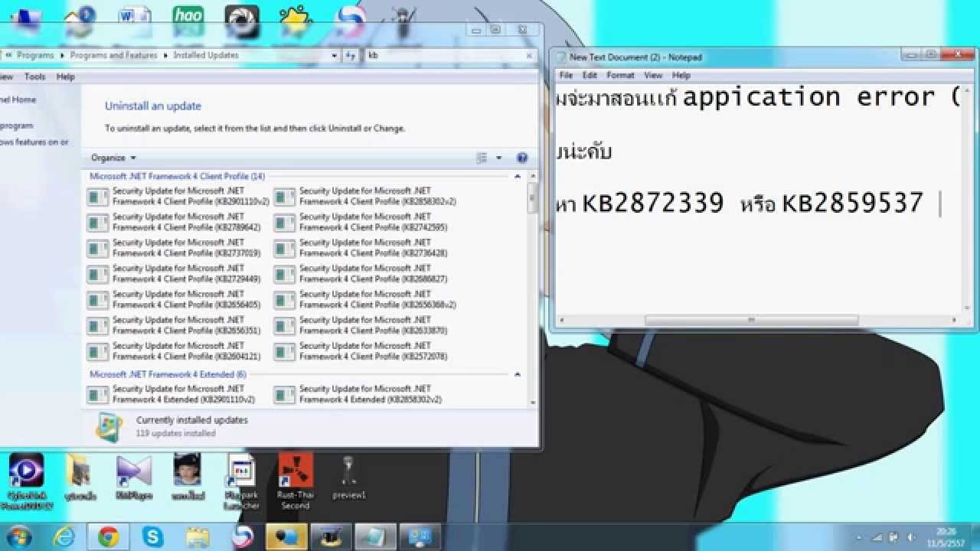Collapse the .NET Framework 4 Client Profile group
Screen dimensions: 980x551
coord(518,176)
